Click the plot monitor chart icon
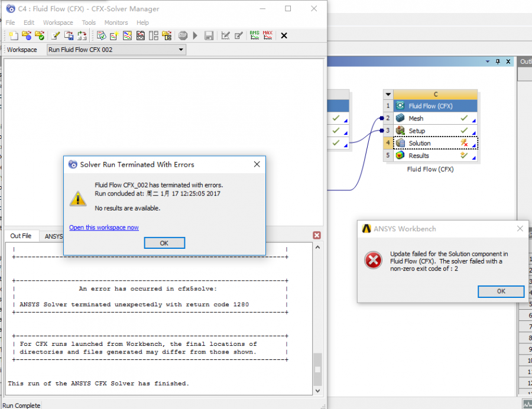This screenshot has height=409, width=532. coord(127,35)
